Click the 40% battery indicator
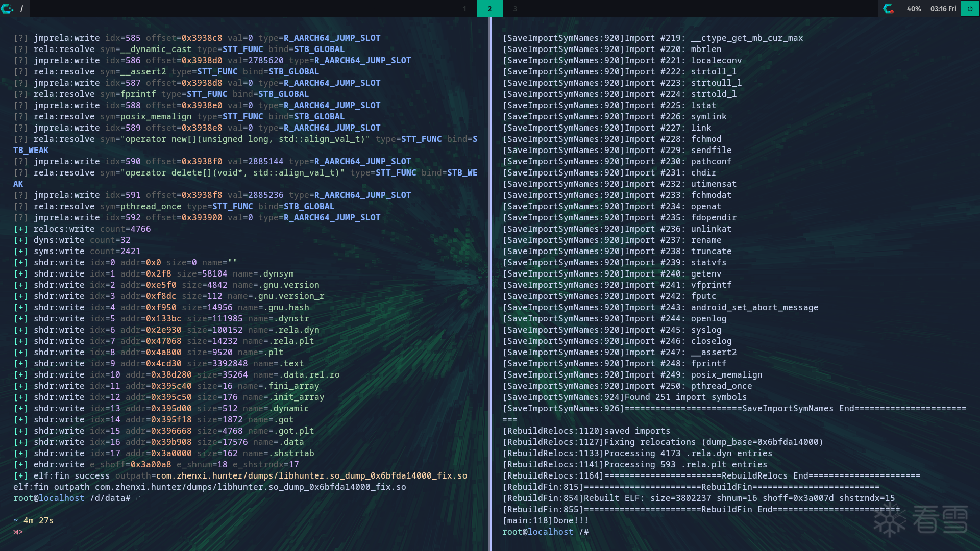The width and height of the screenshot is (980, 551). point(914,9)
